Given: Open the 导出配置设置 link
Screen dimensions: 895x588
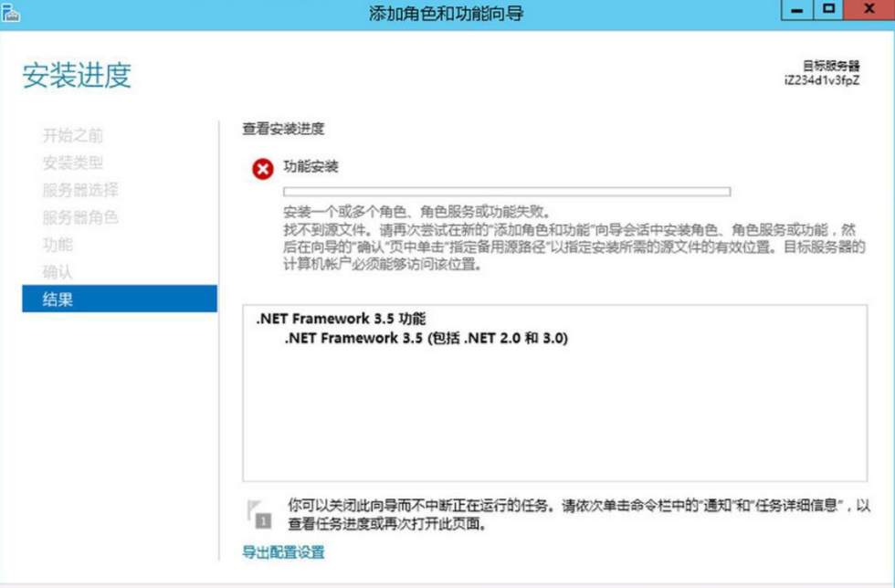Looking at the screenshot, I should click(x=283, y=552).
